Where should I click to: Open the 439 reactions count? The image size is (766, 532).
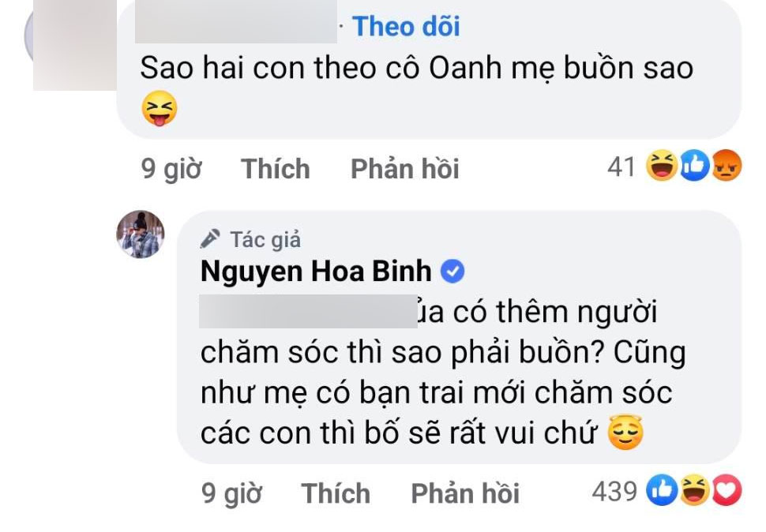[614, 493]
